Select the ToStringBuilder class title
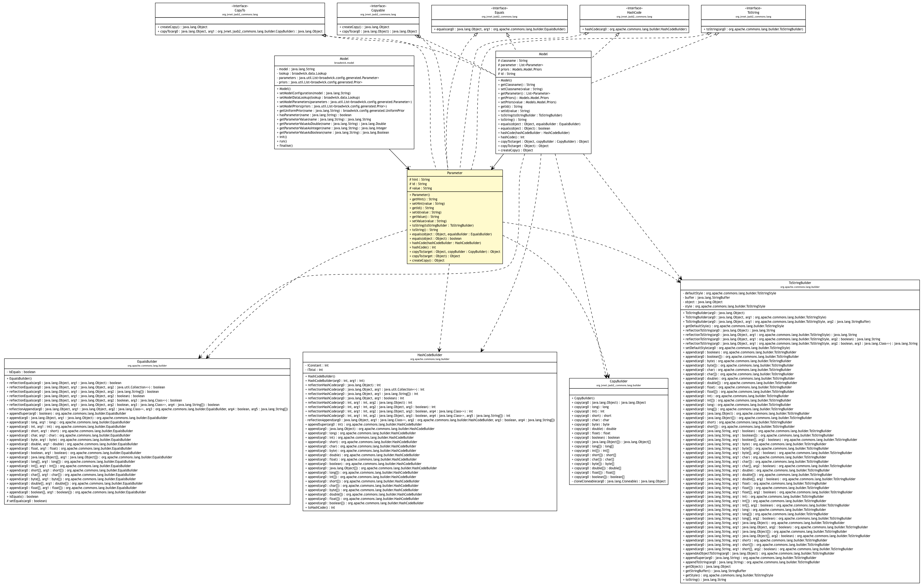924x586 pixels. point(800,283)
